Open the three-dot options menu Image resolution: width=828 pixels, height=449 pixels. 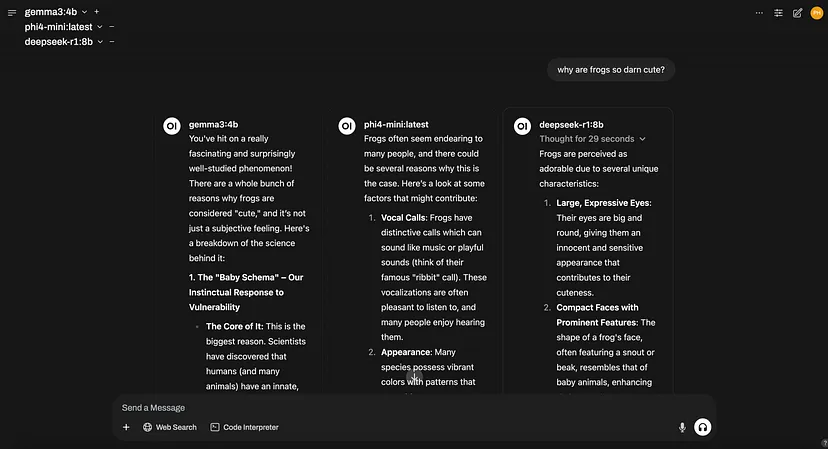point(759,13)
